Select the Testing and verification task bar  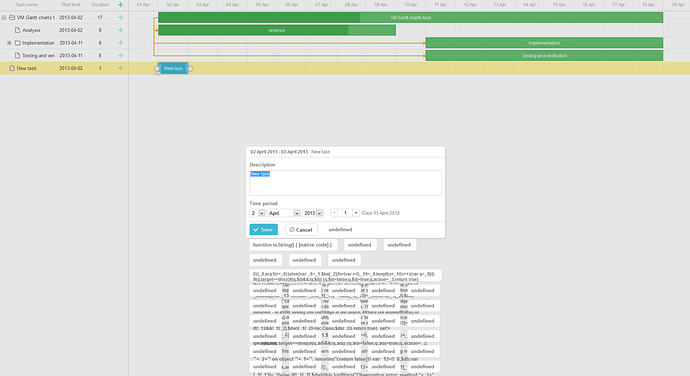(x=544, y=55)
